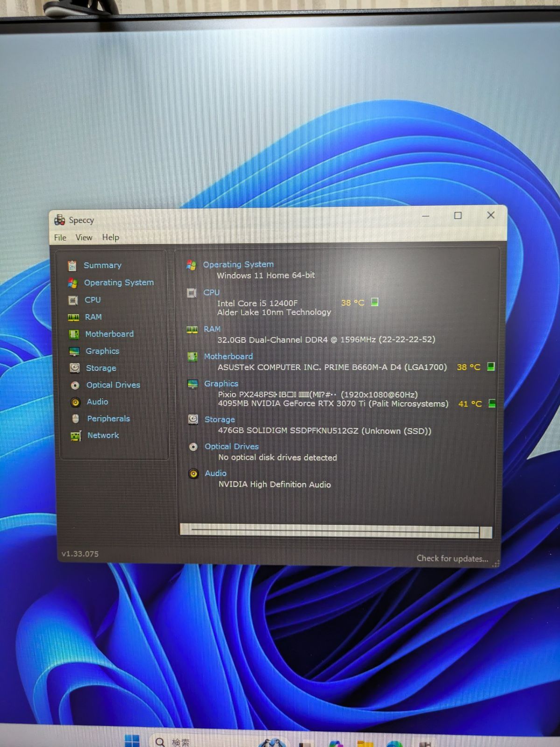This screenshot has width=560, height=747.
Task: Click Check for updates link
Action: [x=452, y=558]
